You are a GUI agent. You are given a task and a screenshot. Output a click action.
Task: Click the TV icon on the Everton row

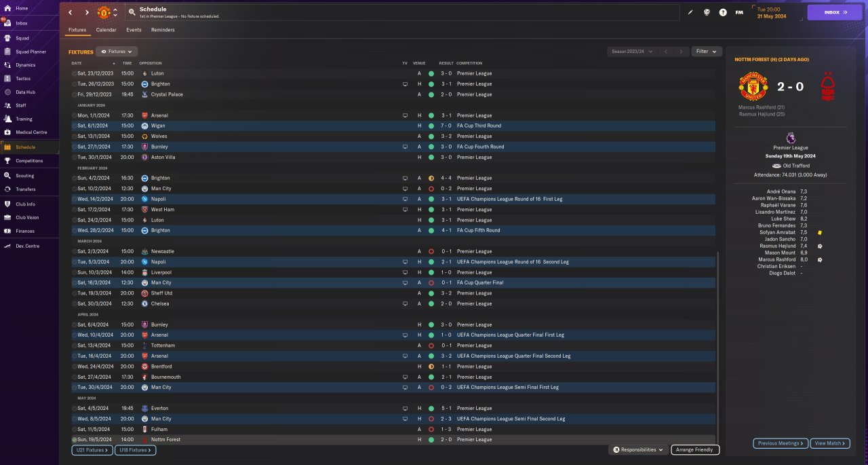(x=405, y=408)
